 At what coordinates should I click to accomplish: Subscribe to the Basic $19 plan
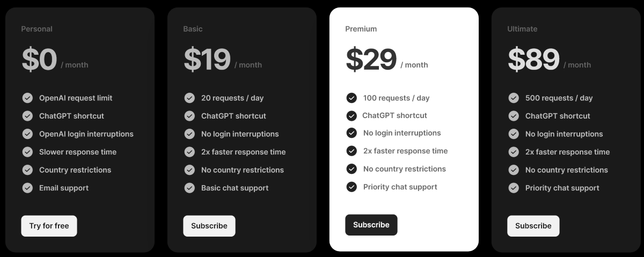pos(209,226)
